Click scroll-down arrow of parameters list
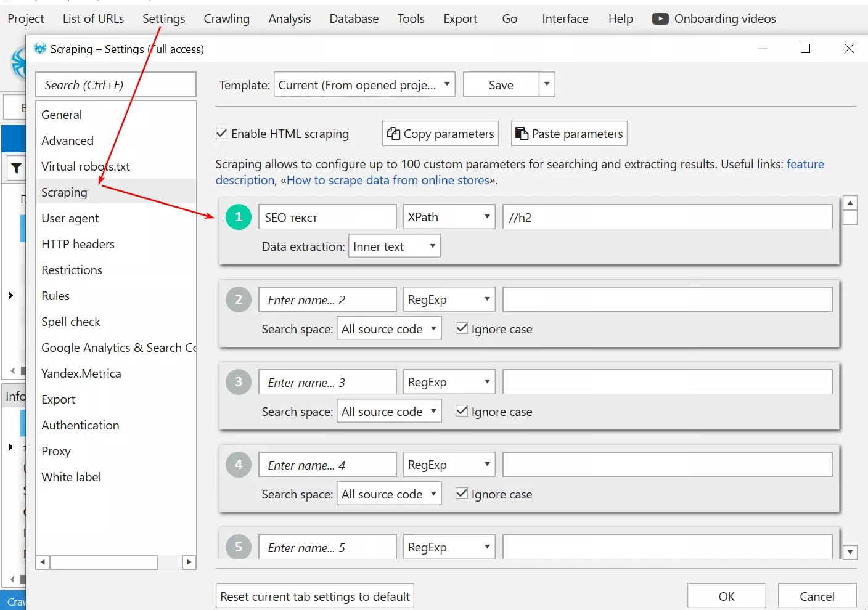This screenshot has height=610, width=868. click(x=850, y=552)
